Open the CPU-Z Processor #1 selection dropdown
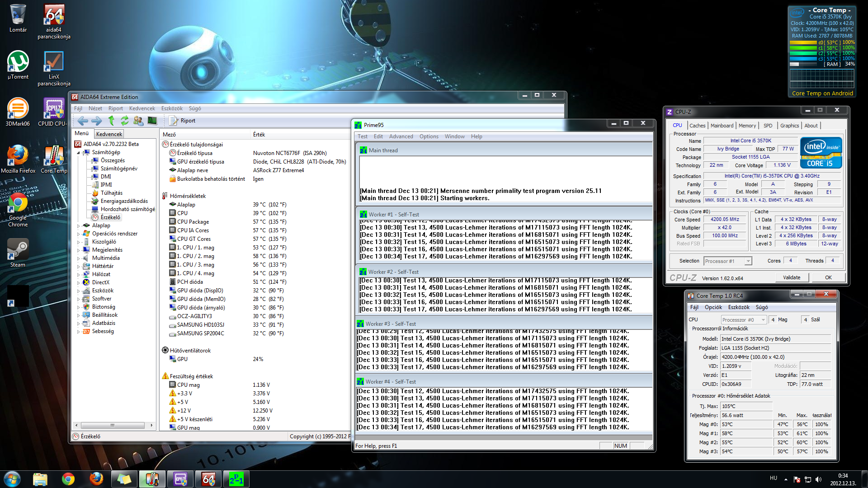Viewport: 868px width, 488px height. click(727, 261)
